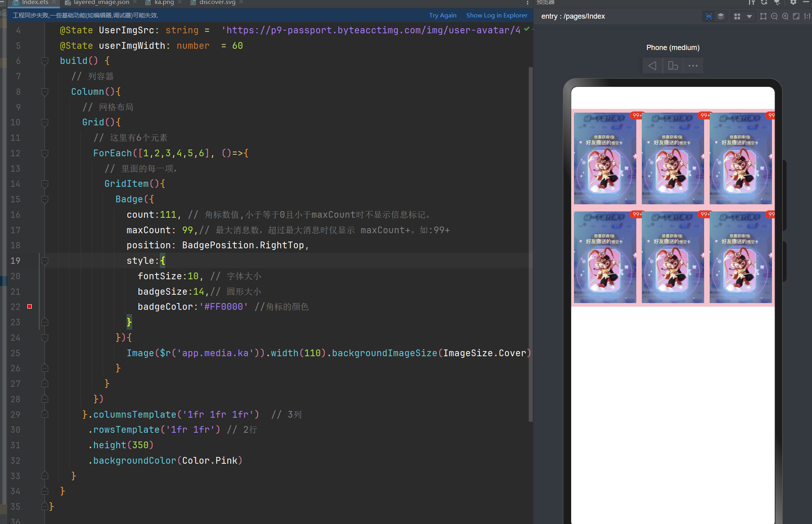Click the red color swatch on line 22
812x524 pixels.
coord(29,306)
